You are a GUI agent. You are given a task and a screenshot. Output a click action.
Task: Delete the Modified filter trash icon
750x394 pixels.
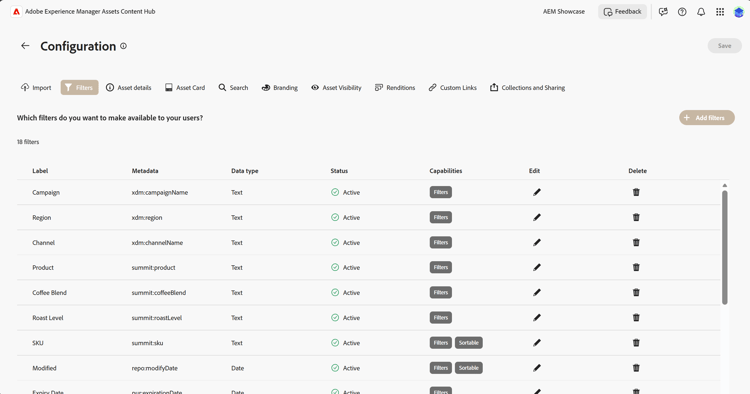tap(636, 368)
